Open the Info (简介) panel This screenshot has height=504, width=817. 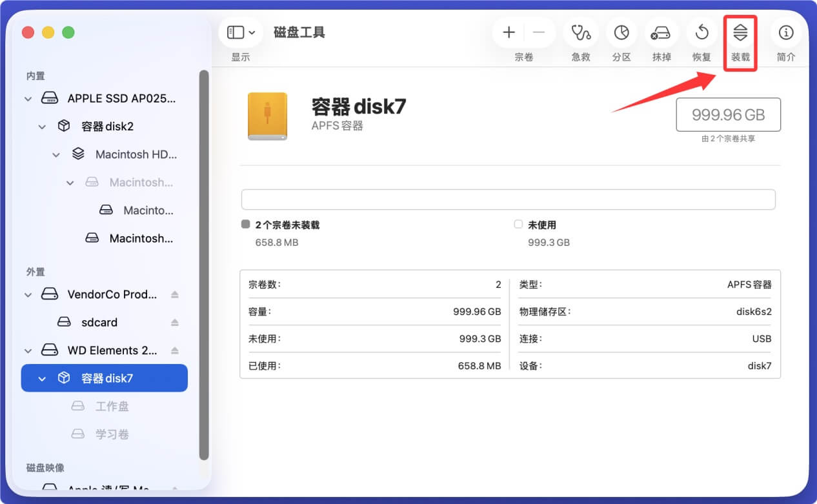pos(785,32)
